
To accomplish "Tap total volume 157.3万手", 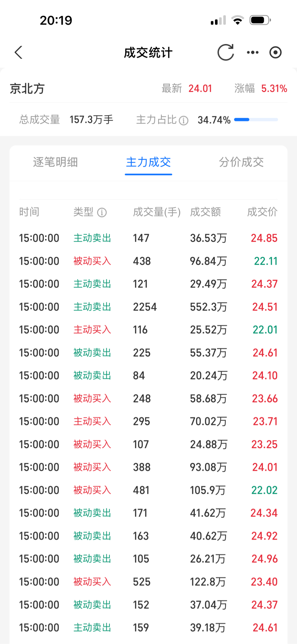I will click(91, 120).
